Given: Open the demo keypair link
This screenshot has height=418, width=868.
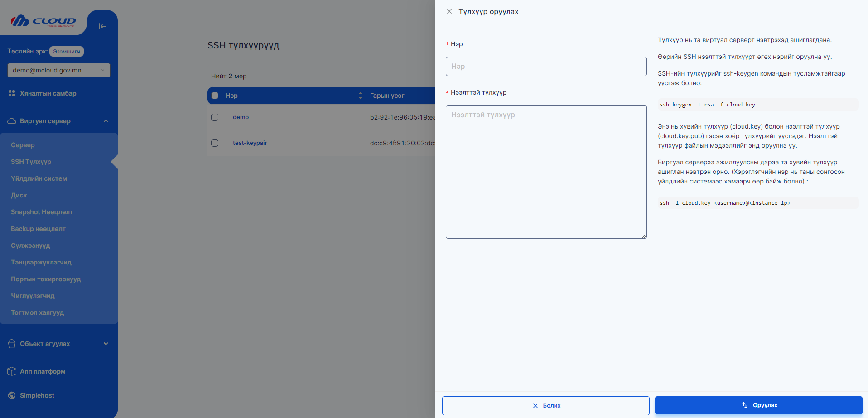Looking at the screenshot, I should click(x=241, y=117).
